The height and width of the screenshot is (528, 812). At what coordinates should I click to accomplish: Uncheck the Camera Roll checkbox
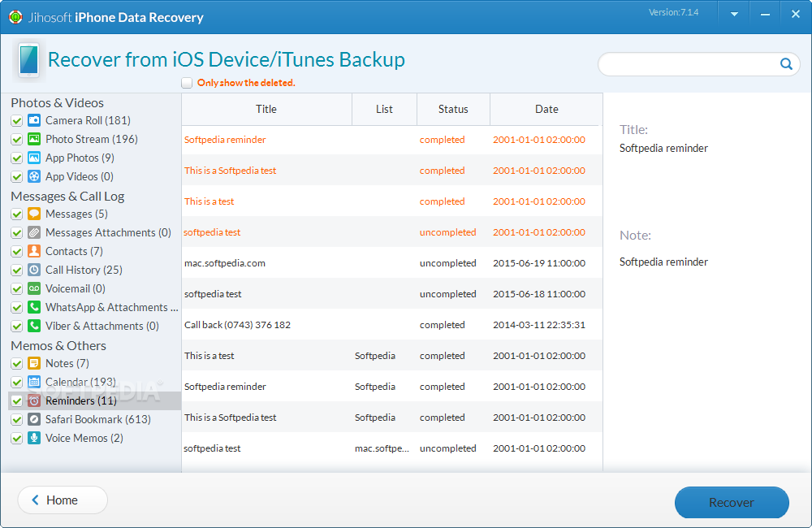(x=16, y=121)
